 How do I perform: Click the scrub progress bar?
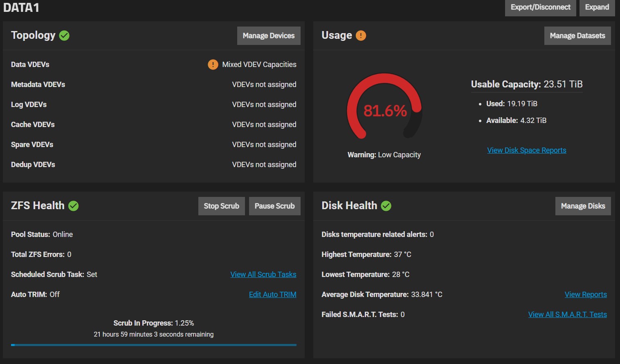154,345
